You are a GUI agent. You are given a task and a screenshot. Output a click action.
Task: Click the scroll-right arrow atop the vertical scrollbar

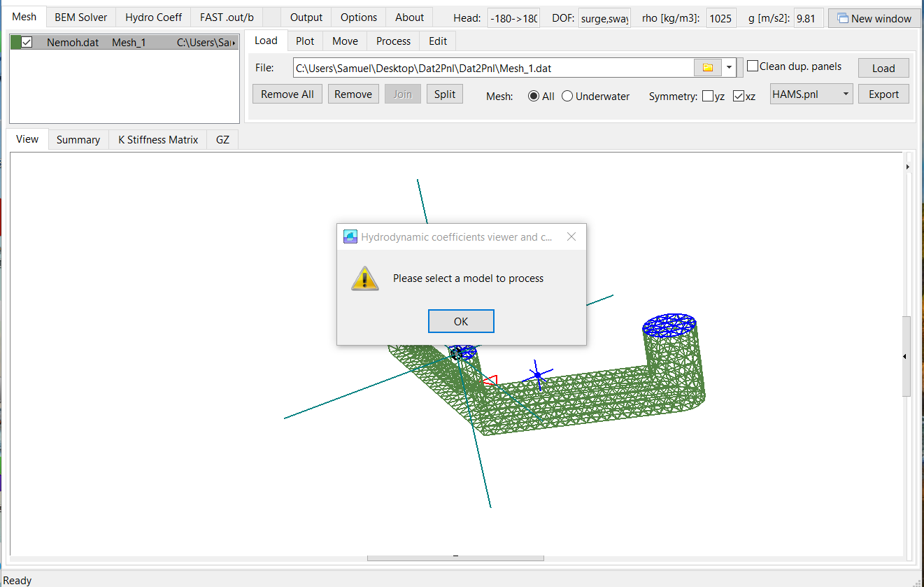pos(907,167)
